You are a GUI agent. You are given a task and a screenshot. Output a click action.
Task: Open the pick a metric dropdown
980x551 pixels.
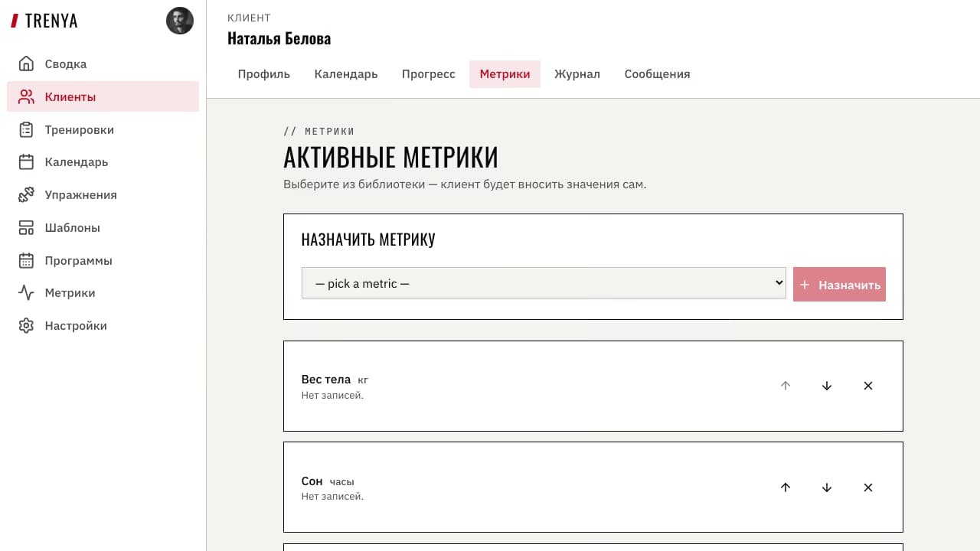point(544,283)
